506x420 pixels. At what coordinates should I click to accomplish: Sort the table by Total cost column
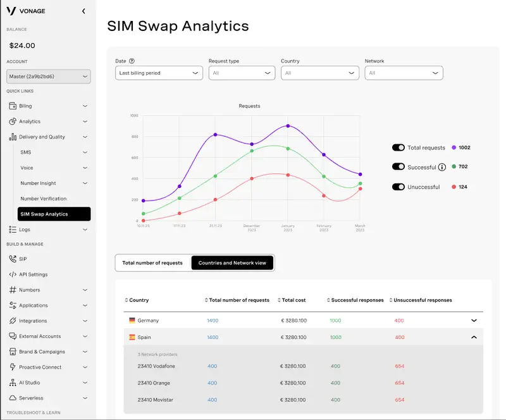(x=292, y=300)
